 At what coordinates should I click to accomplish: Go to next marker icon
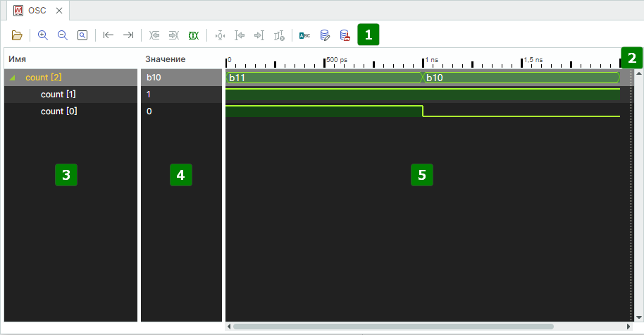tap(259, 35)
